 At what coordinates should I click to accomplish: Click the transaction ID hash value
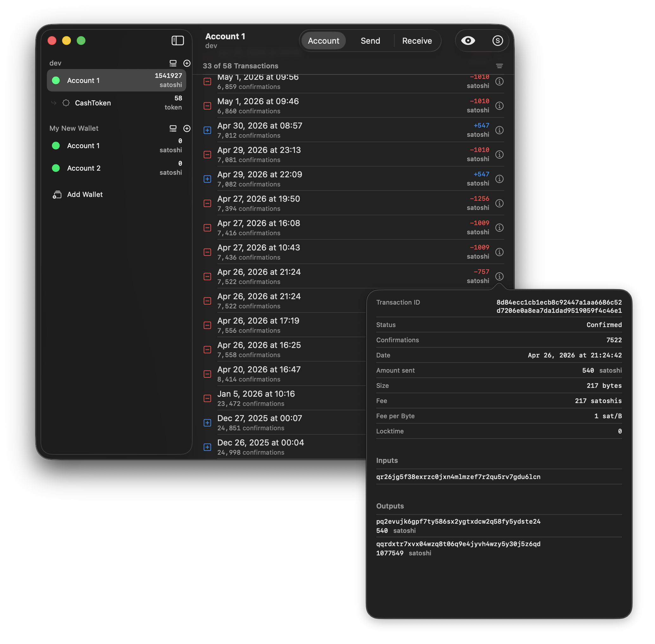click(559, 306)
